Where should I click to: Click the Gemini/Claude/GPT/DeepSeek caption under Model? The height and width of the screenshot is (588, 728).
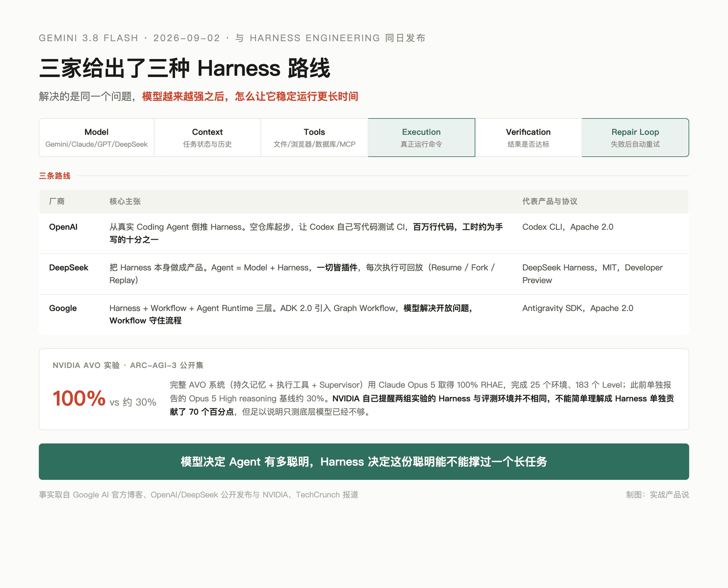(x=96, y=144)
